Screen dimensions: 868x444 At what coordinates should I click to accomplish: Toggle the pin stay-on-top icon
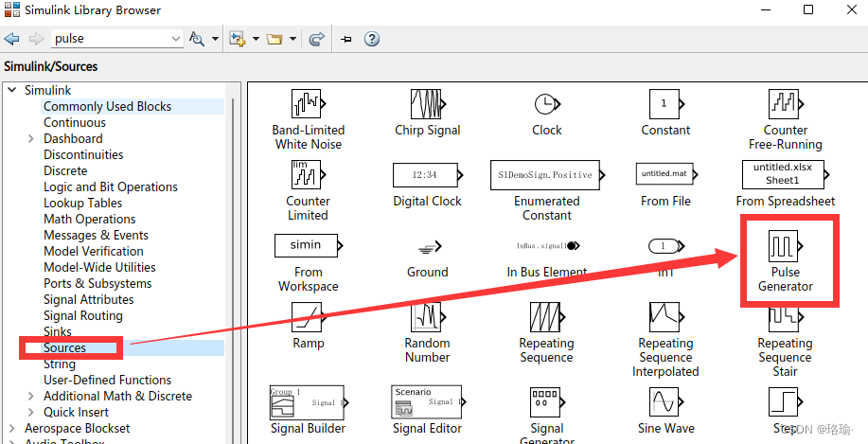coord(346,40)
